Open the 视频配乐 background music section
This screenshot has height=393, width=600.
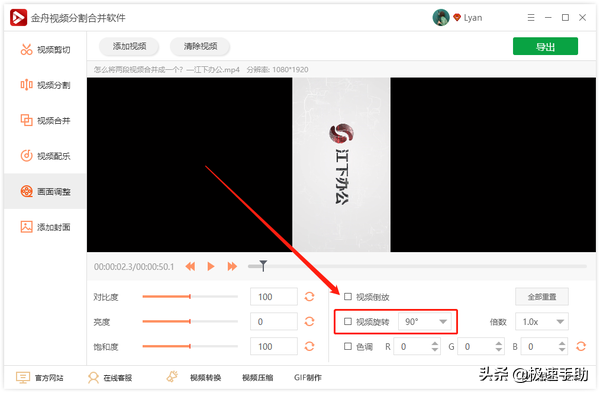[45, 156]
